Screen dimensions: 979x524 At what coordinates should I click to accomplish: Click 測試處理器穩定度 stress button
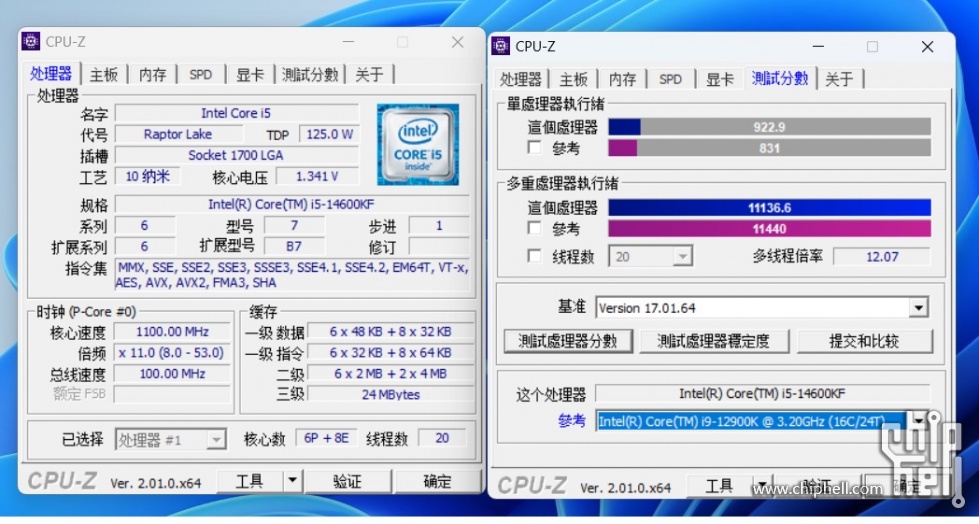pyautogui.click(x=714, y=341)
